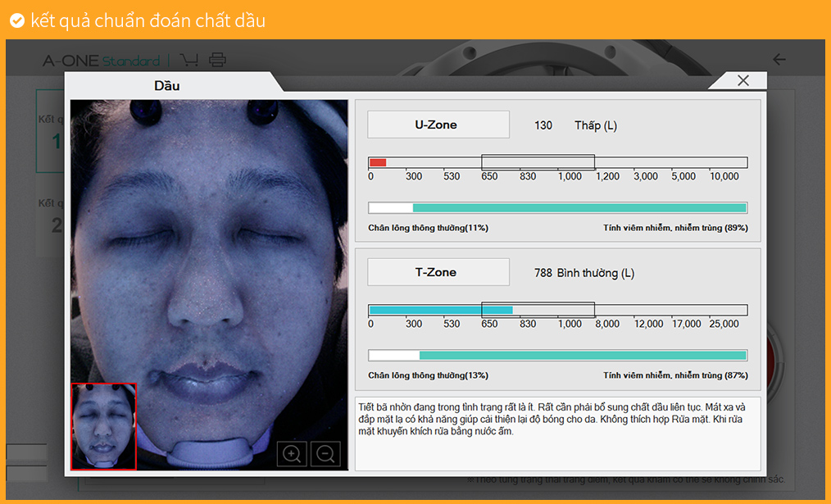
Task: Click the U-Zone button
Action: (x=438, y=125)
